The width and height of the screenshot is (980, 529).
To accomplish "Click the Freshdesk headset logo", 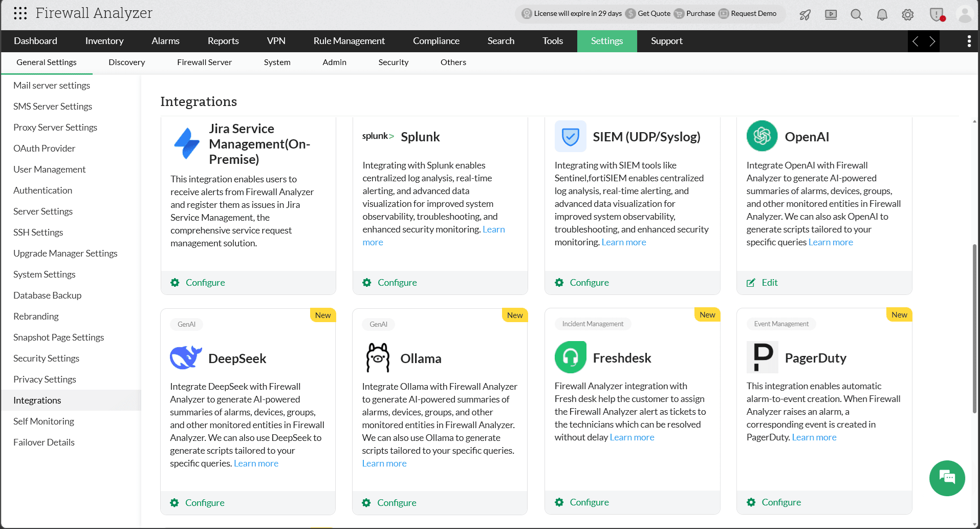I will (570, 357).
